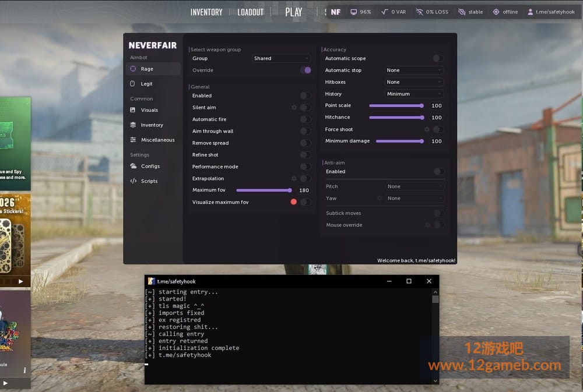583x392 pixels.
Task: Open the Hitboxes dropdown
Action: [414, 82]
